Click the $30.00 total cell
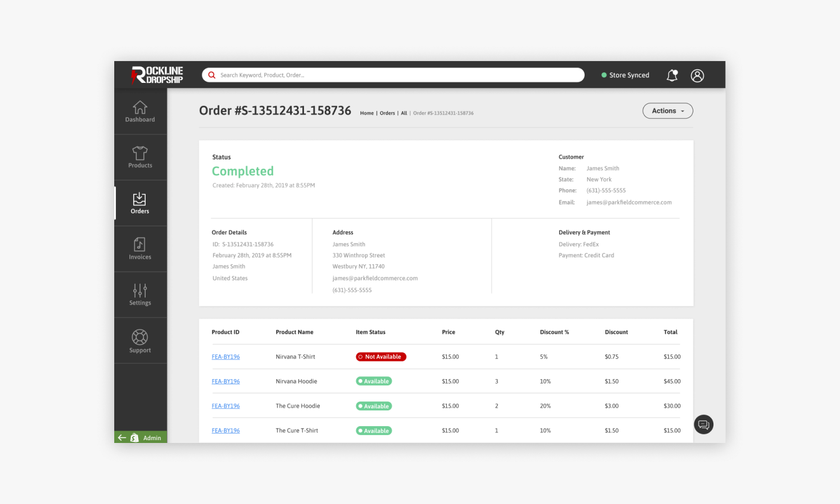Screen dimensions: 840x504 point(672,406)
